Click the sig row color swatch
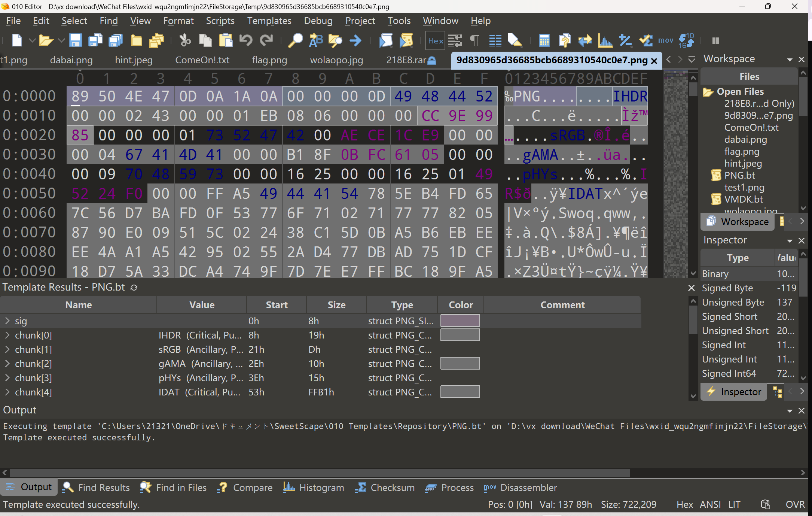Screen dimensions: 812x516 point(460,321)
